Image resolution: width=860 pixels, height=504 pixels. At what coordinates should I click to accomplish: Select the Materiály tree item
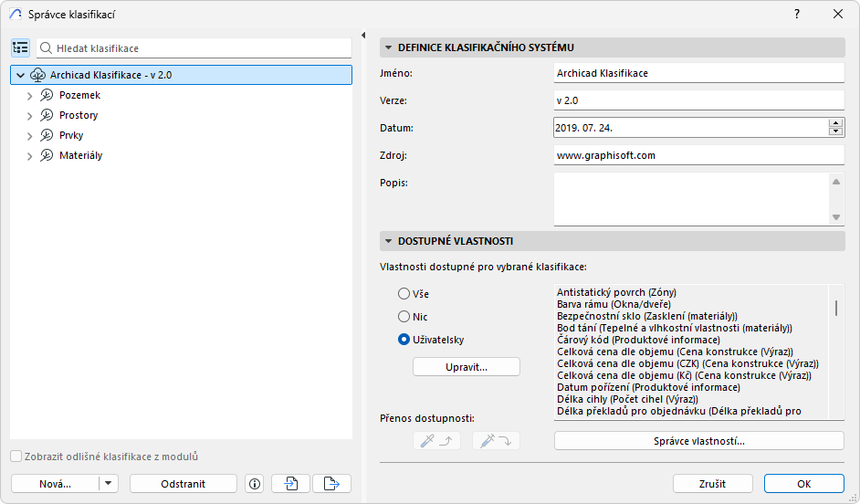click(x=80, y=156)
